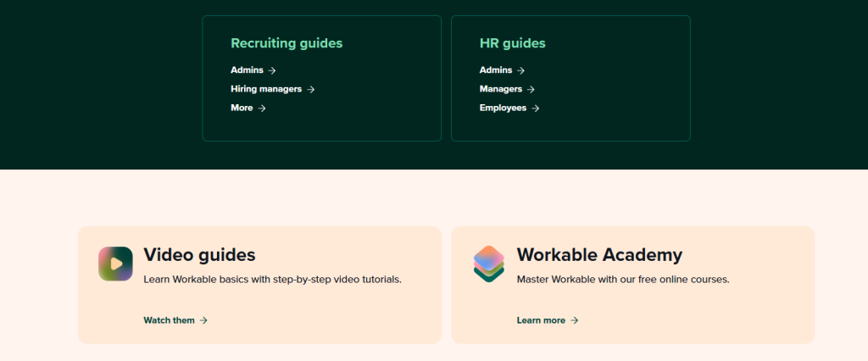Select the Recruiting guides heading

(287, 43)
